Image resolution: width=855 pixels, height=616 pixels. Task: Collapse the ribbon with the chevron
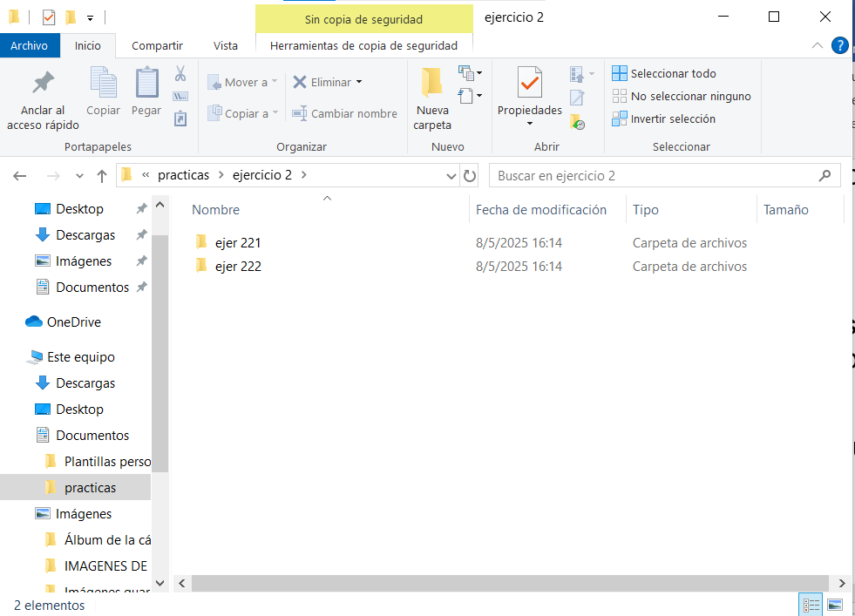(817, 46)
